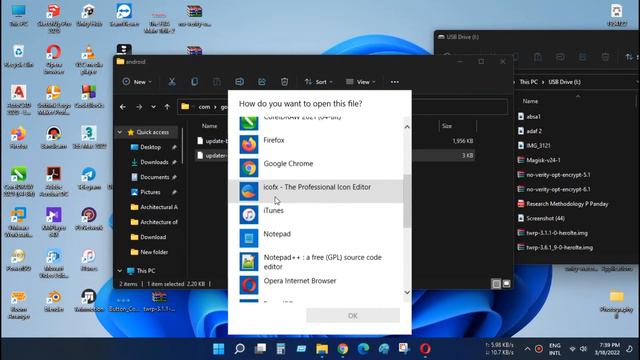The width and height of the screenshot is (640, 360).
Task: Open the See more (...) menu in android window
Action: [395, 82]
